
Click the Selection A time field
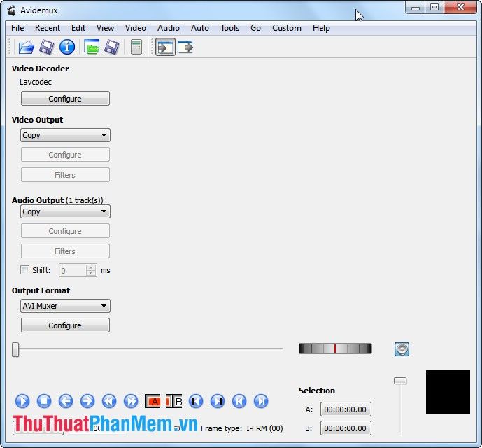[x=346, y=409]
